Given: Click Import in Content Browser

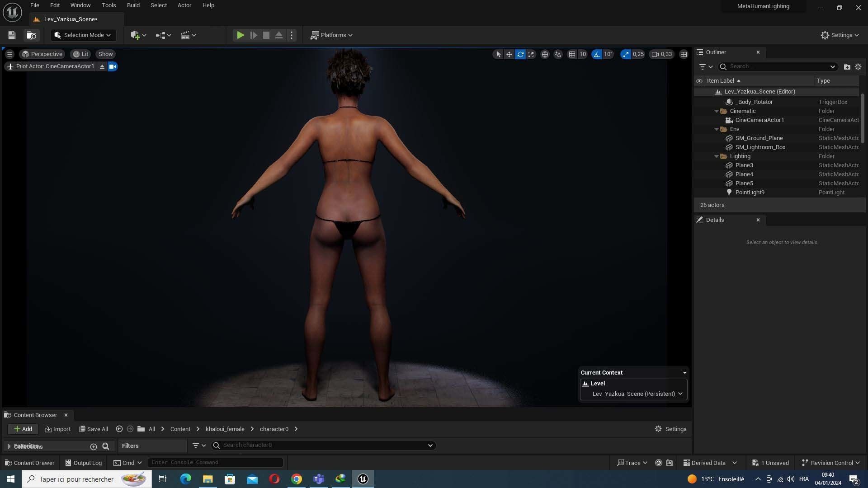Looking at the screenshot, I should tap(58, 429).
